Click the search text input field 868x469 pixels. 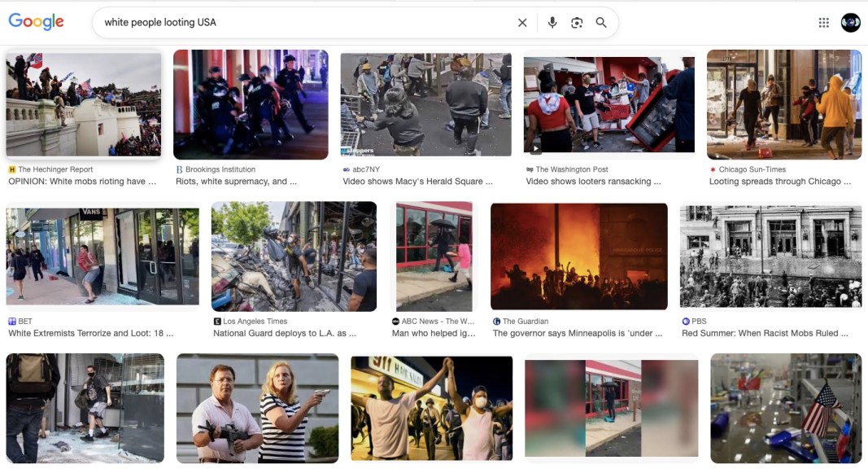click(301, 23)
